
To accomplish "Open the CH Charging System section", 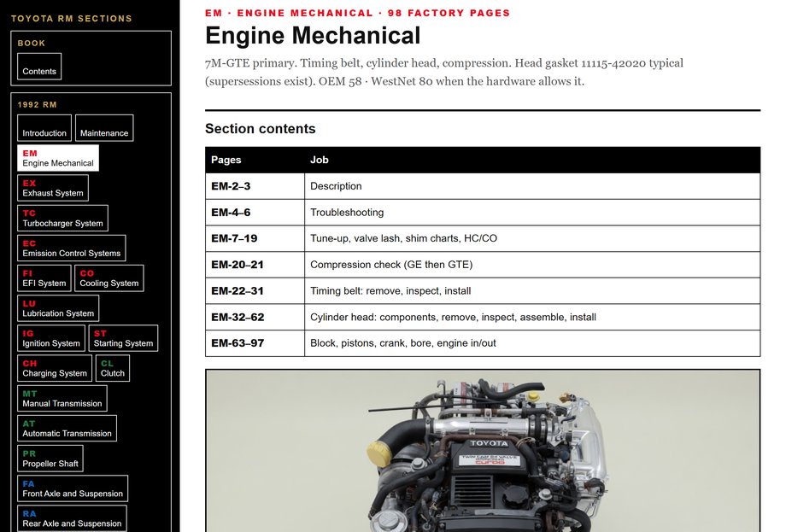I will click(x=55, y=368).
